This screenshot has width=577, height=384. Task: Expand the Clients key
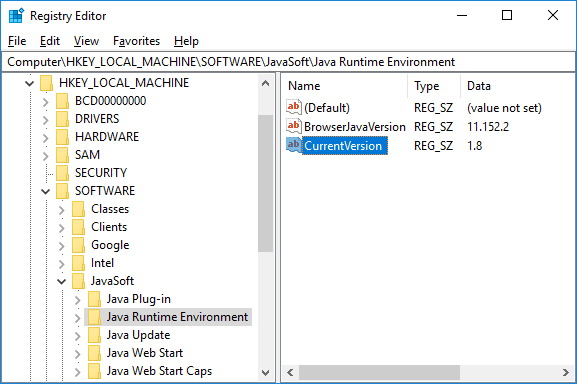pyautogui.click(x=61, y=228)
